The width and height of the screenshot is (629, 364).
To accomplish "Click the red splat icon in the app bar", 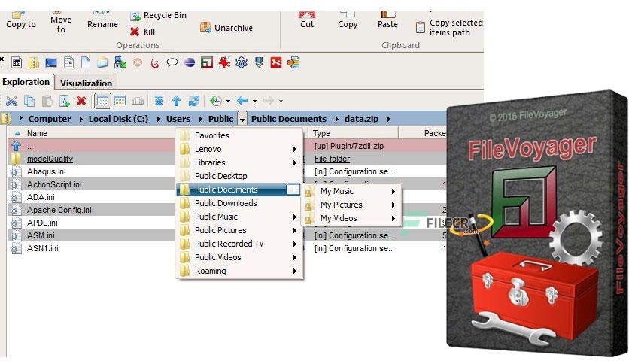I will (x=224, y=62).
